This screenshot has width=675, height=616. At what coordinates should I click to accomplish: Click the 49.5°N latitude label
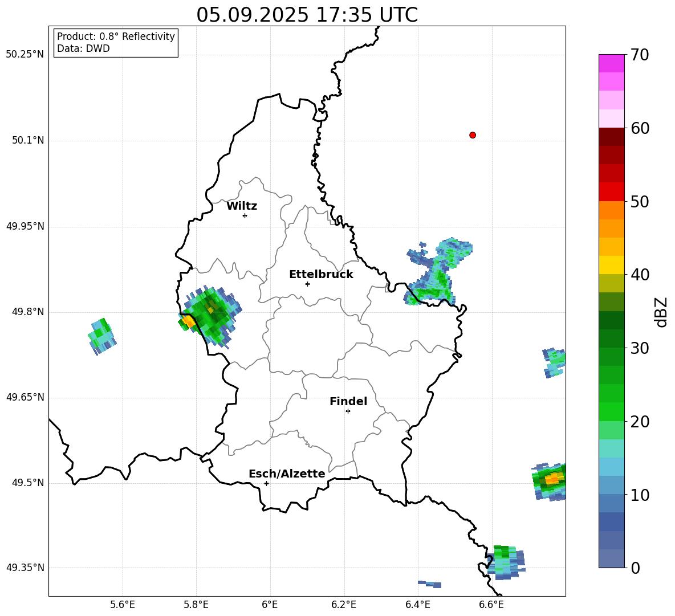click(x=28, y=483)
